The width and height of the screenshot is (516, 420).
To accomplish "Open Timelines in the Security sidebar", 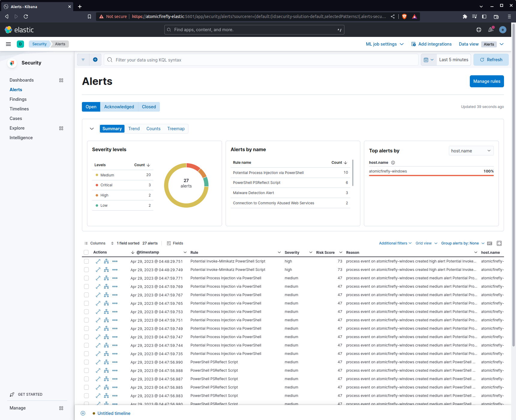I will pyautogui.click(x=19, y=109).
